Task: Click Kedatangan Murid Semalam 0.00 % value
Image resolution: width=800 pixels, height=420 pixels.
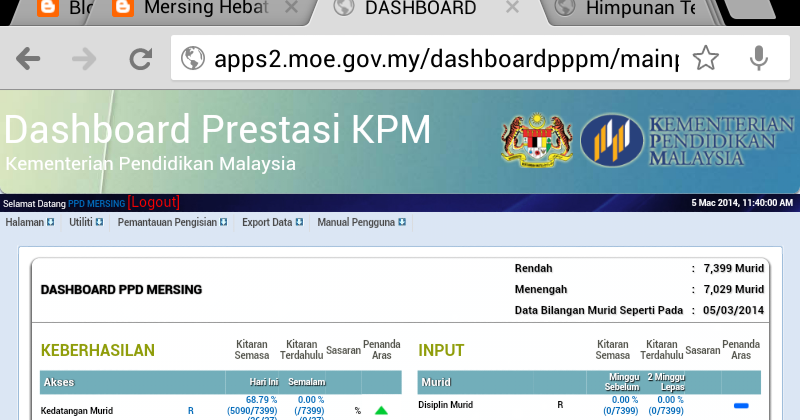Action: 311,400
